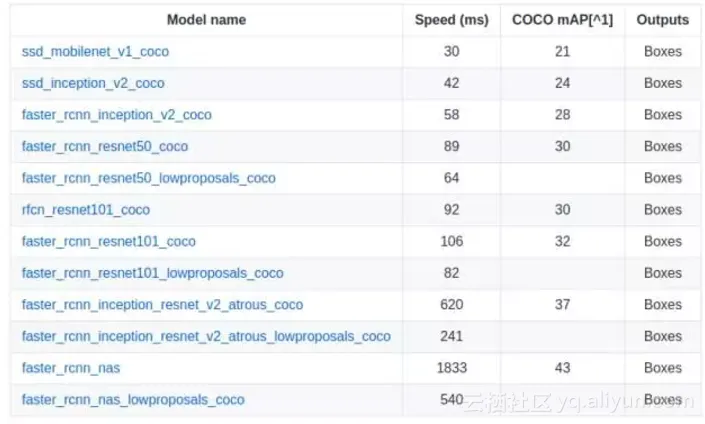Click the 1833 speed value cell
705x424 pixels.
tap(451, 368)
